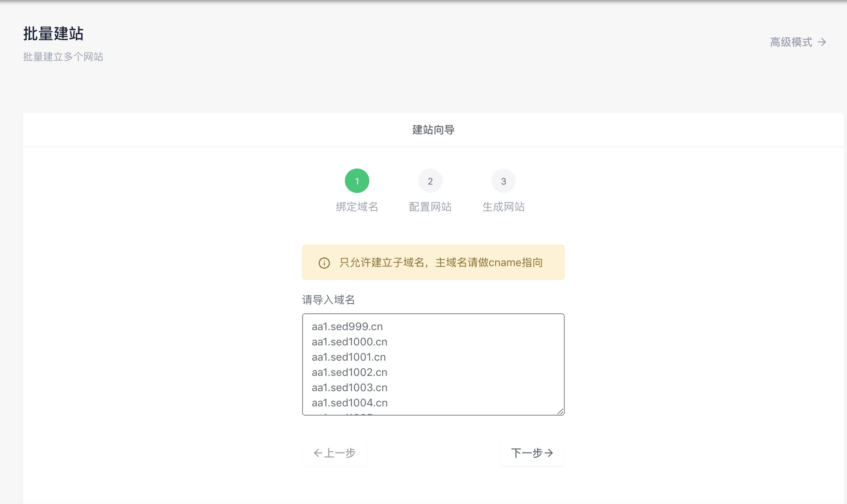Screen dimensions: 847x504
Task: Select step 2 circle 配置网站
Action: click(430, 181)
